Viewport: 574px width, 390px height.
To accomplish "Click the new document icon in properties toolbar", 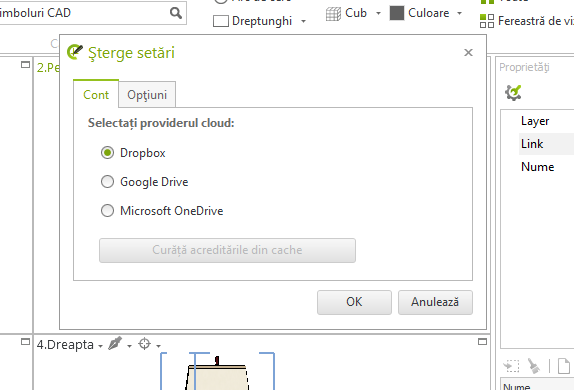I will [564, 365].
